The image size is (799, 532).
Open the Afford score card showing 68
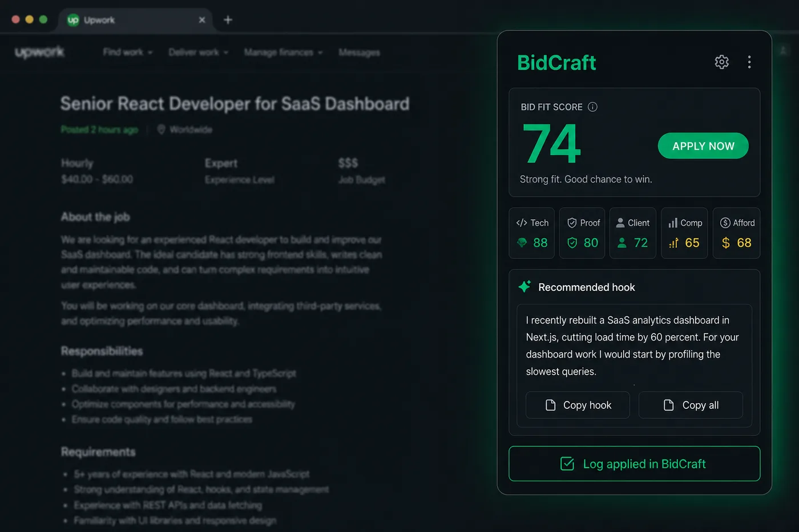[736, 233]
